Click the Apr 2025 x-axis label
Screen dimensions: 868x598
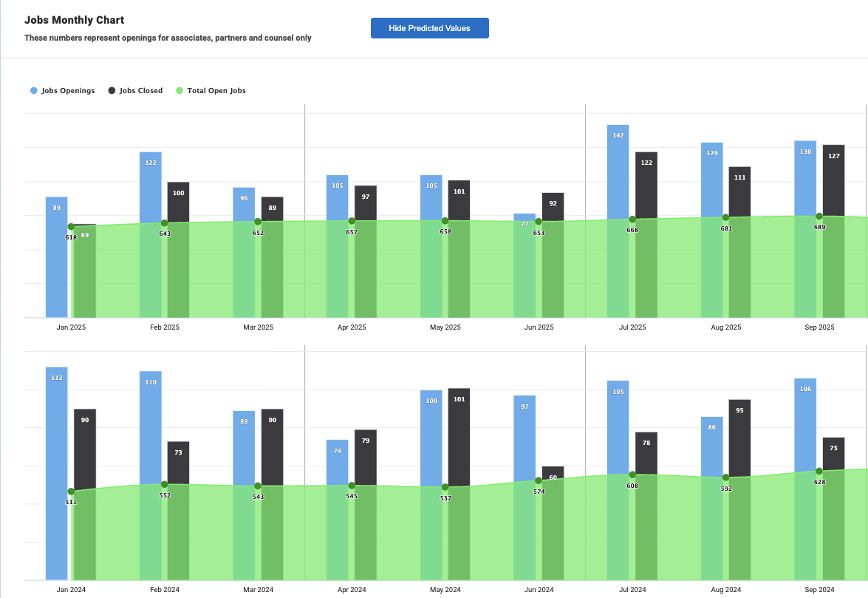click(x=352, y=327)
